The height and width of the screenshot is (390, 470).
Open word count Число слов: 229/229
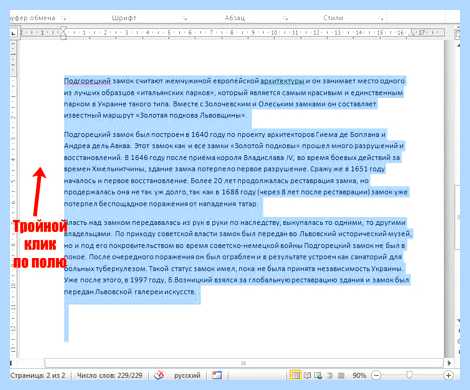click(x=109, y=376)
